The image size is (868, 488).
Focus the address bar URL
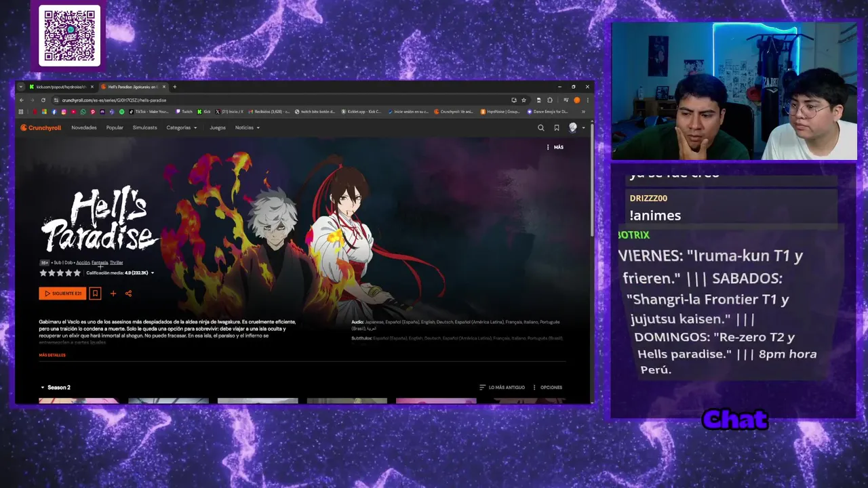coord(114,100)
